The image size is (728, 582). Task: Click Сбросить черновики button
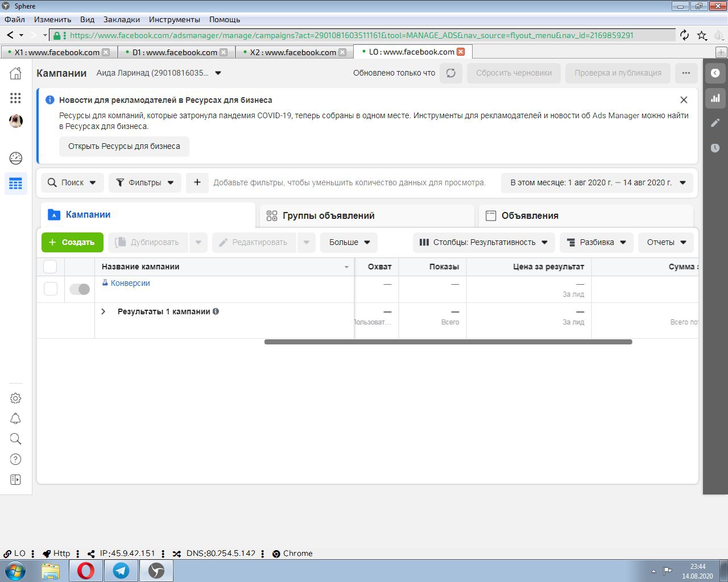point(514,73)
